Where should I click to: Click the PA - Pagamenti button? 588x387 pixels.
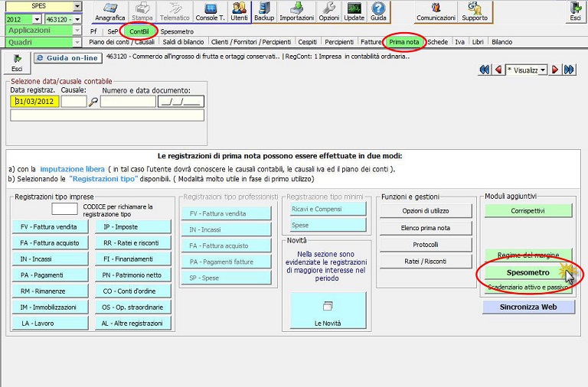(51, 275)
